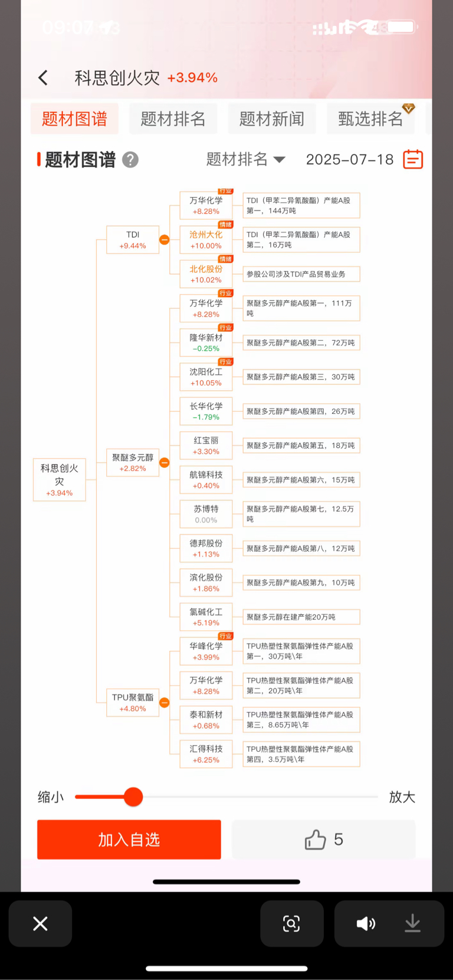This screenshot has width=453, height=980.
Task: Switch to the 题材排名 tab
Action: click(x=173, y=119)
